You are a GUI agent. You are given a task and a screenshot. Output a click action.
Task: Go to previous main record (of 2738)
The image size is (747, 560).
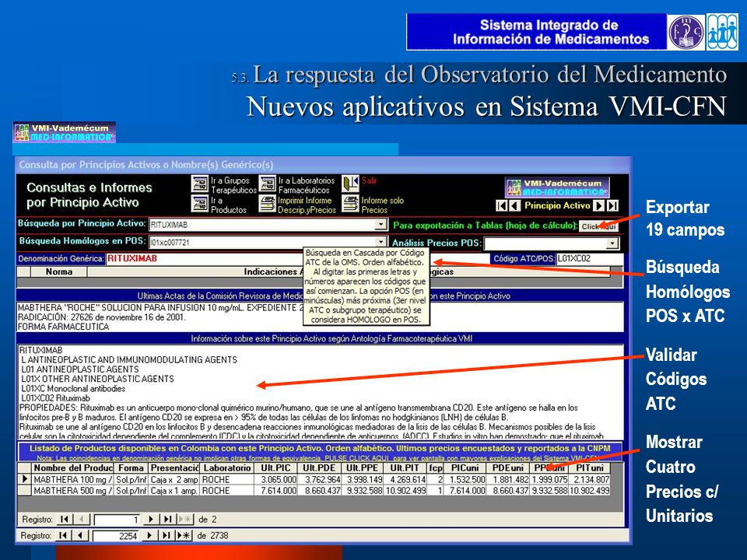coord(79,535)
